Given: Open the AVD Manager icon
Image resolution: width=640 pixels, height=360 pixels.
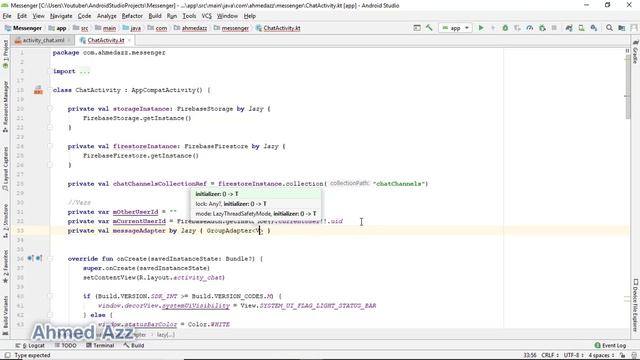Looking at the screenshot, I should (581, 28).
